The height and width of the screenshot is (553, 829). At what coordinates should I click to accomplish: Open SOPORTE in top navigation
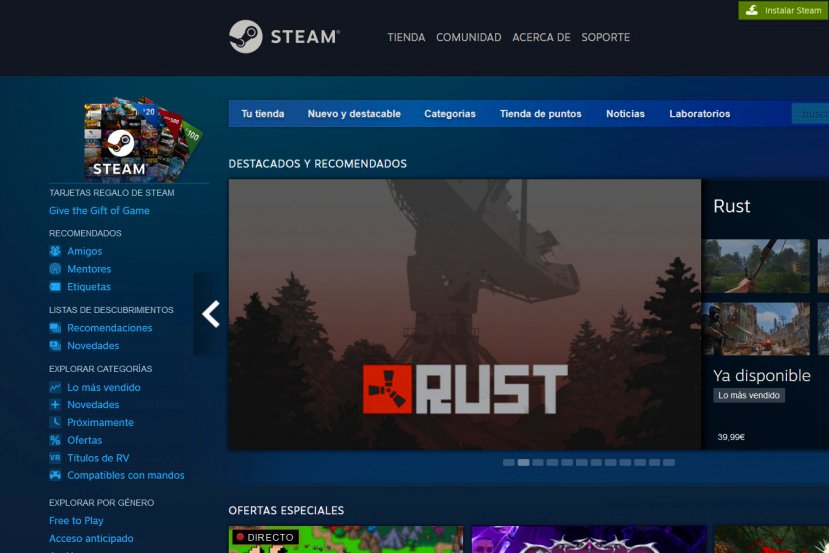click(x=605, y=38)
